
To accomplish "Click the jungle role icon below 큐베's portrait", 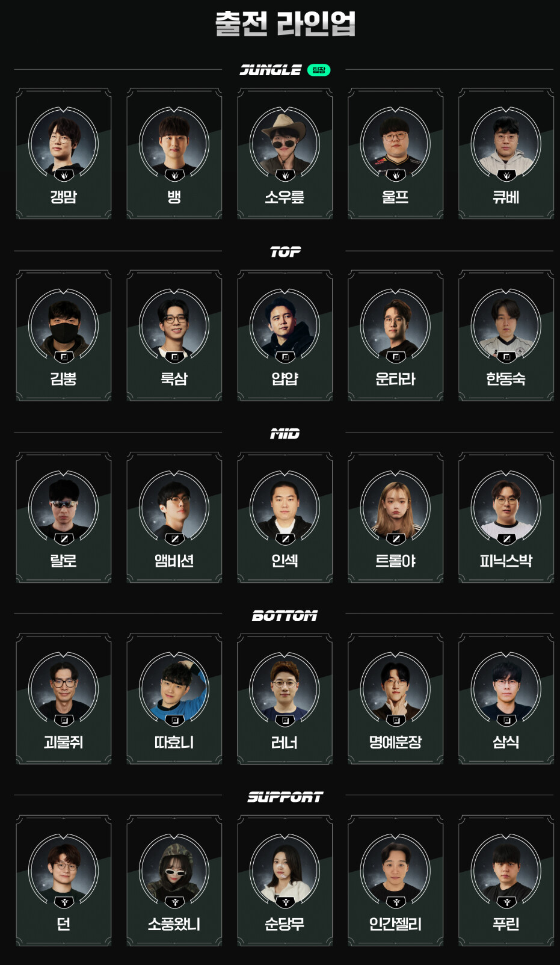I will (x=506, y=175).
